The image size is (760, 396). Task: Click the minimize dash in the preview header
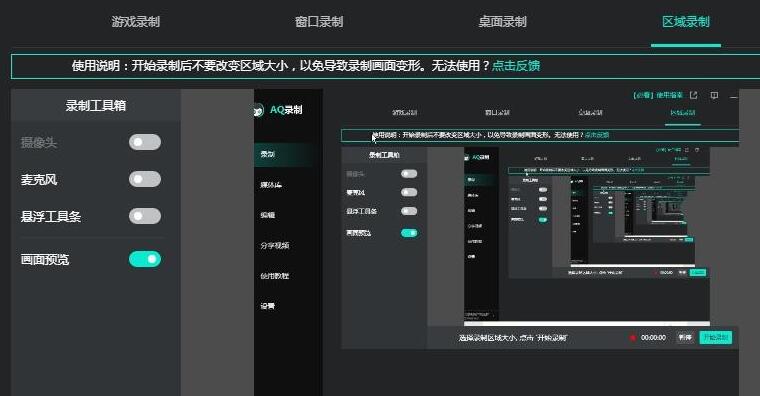point(733,97)
